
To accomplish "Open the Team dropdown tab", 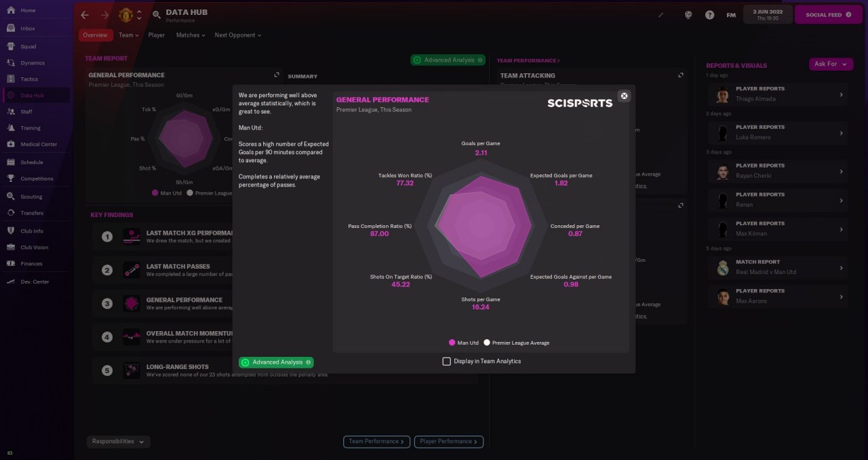I will pyautogui.click(x=128, y=35).
